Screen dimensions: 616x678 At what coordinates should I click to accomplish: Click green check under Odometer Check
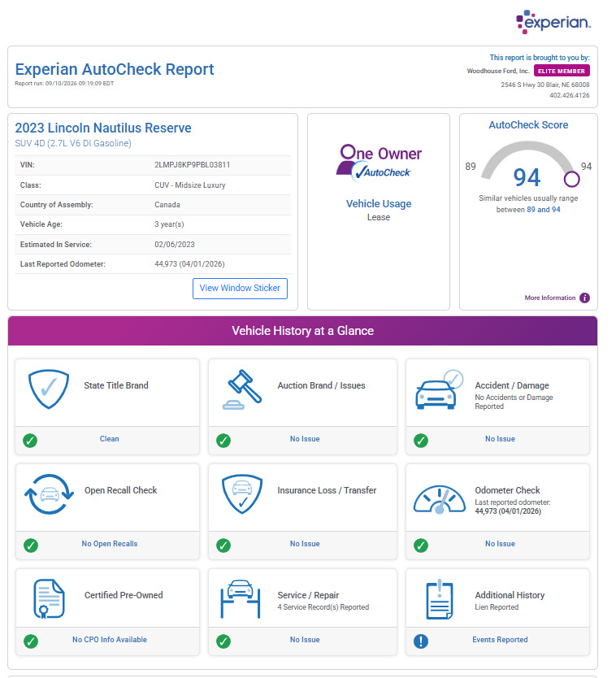pyautogui.click(x=421, y=545)
